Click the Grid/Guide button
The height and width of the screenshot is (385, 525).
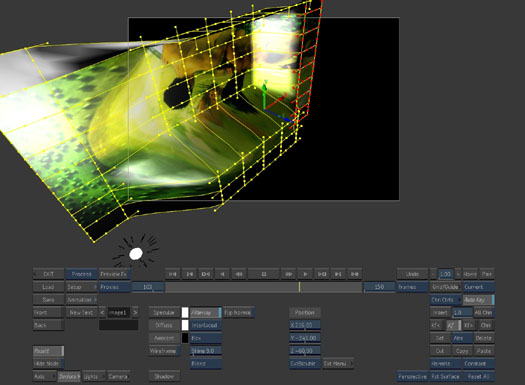[x=445, y=287]
